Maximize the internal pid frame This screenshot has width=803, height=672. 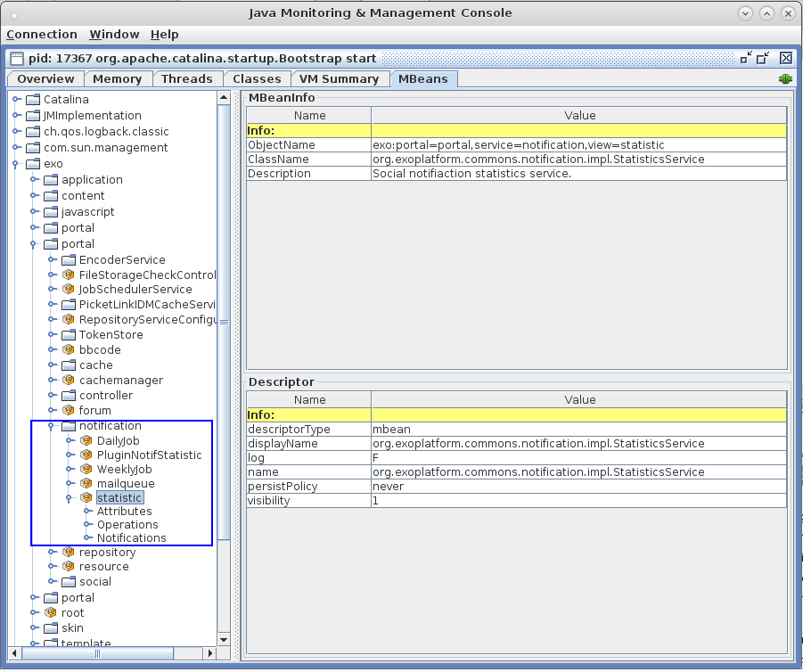pos(764,58)
